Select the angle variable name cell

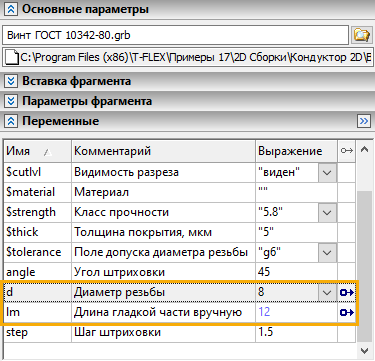coord(38,272)
